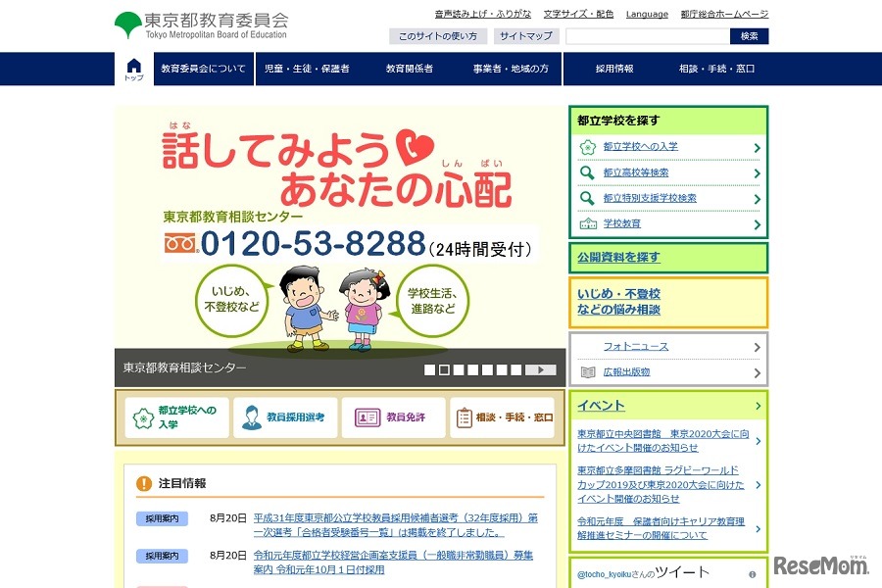
Task: Click the phone icon beside 0120-53-8288
Action: pyautogui.click(x=178, y=244)
